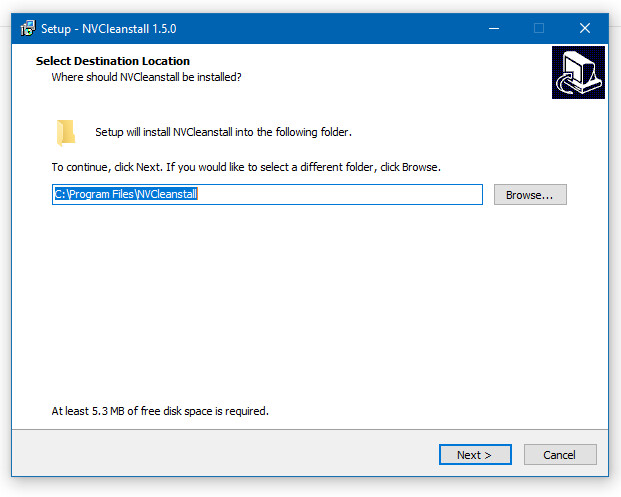
Task: Click 'Where should NVCleanstall be installed?' text
Action: tap(146, 77)
